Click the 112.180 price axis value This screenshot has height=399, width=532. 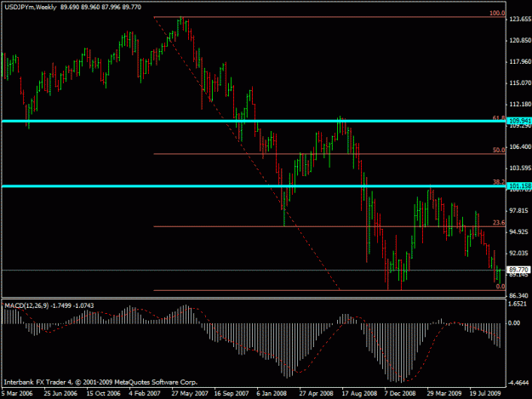(520, 105)
